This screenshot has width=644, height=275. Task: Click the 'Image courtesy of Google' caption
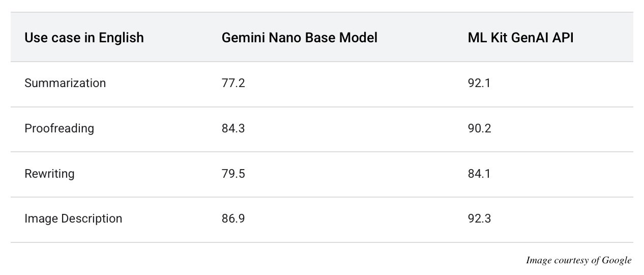pos(578,261)
